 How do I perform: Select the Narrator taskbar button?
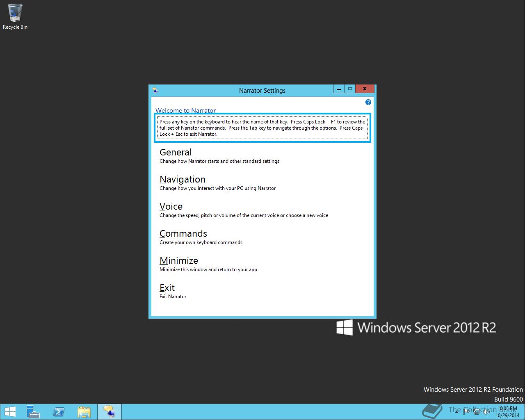point(110,412)
